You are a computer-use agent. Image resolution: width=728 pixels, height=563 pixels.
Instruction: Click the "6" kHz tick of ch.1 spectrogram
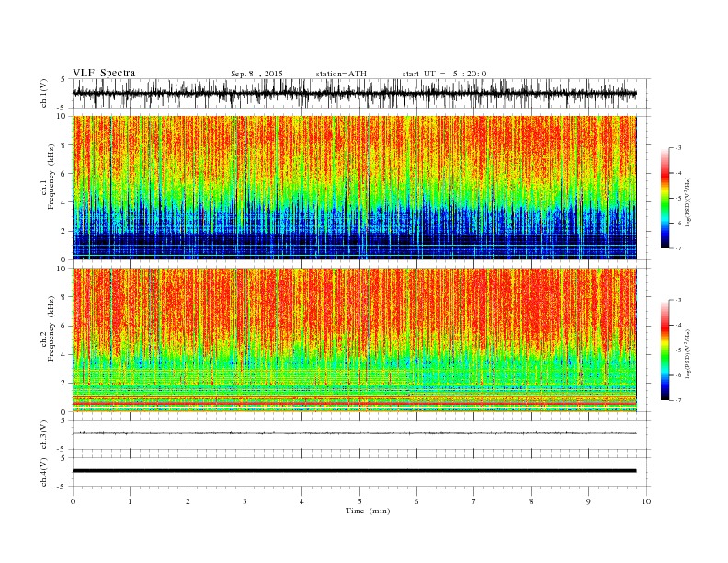(x=64, y=173)
